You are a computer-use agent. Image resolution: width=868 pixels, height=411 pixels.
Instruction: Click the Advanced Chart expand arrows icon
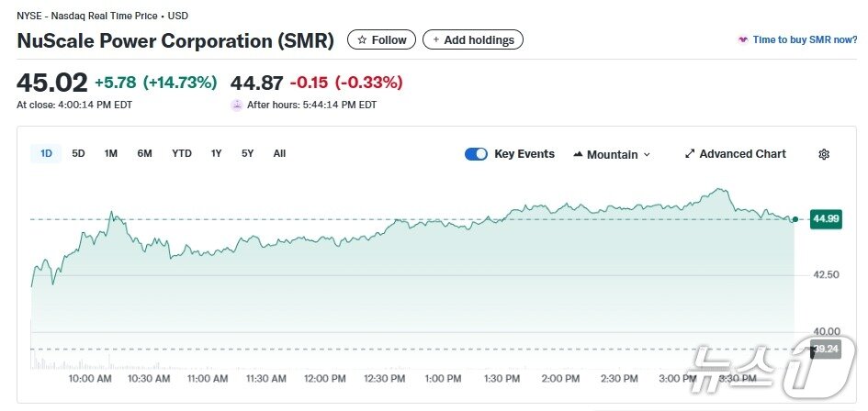tap(691, 154)
